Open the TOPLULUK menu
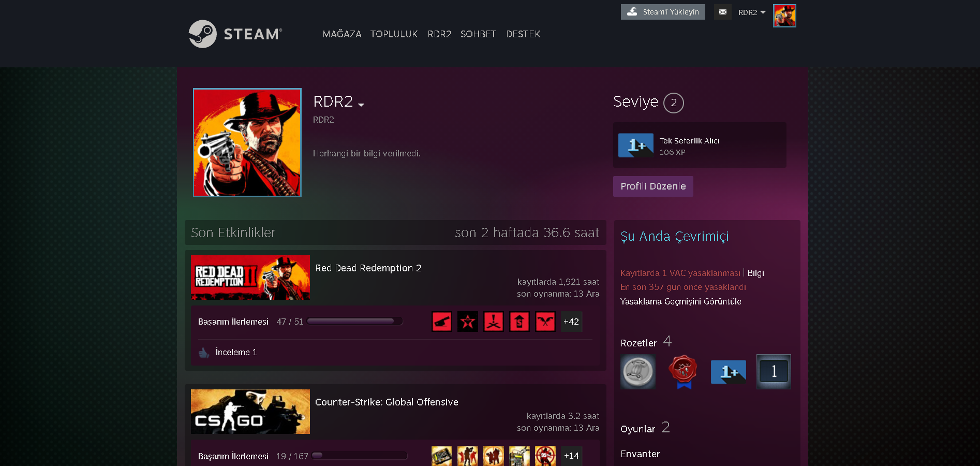Image resolution: width=980 pixels, height=466 pixels. click(x=394, y=34)
